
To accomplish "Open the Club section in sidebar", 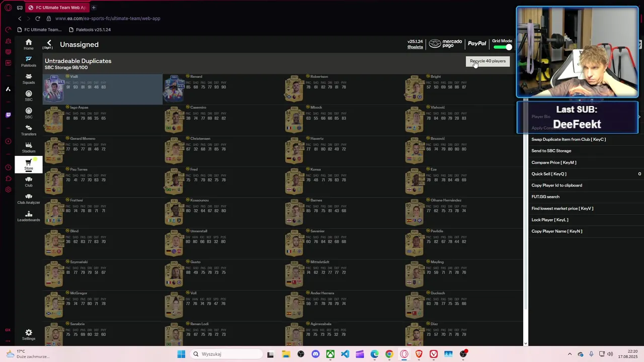I will pyautogui.click(x=29, y=182).
